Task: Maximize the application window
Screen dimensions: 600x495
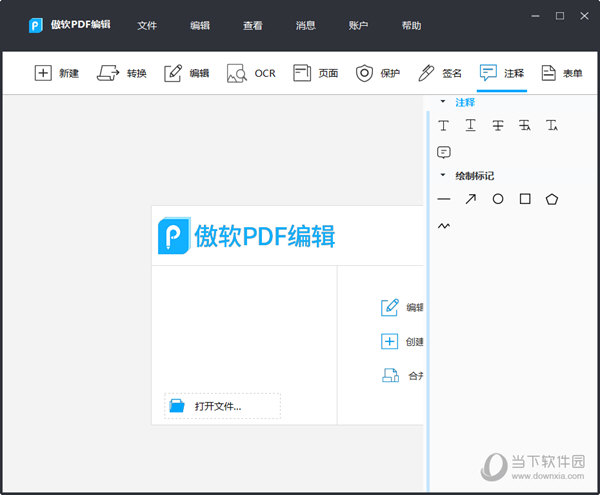Action: (x=560, y=16)
